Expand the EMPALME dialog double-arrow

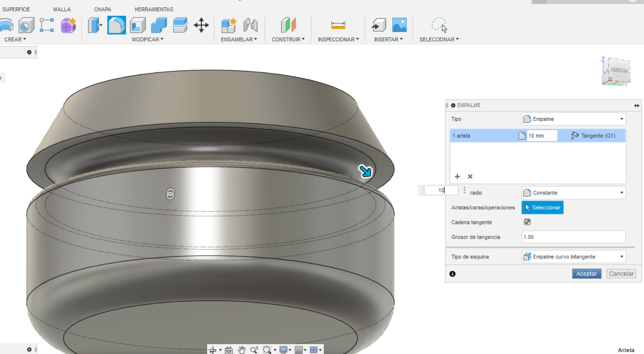click(x=637, y=106)
